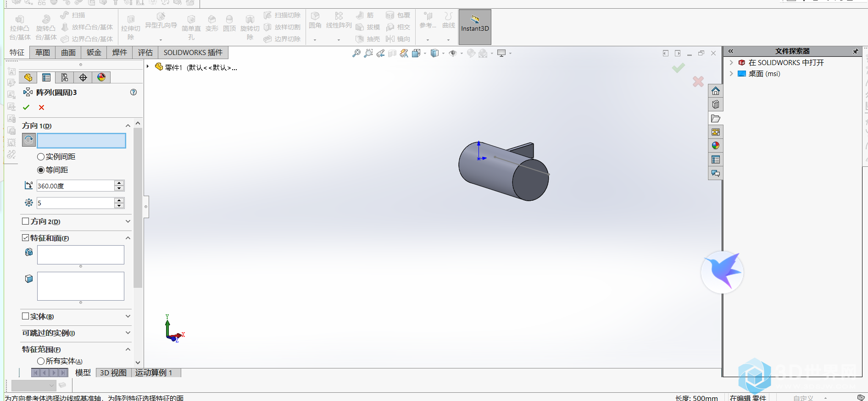Click the Previous View icon
The width and height of the screenshot is (868, 401).
[x=380, y=54]
